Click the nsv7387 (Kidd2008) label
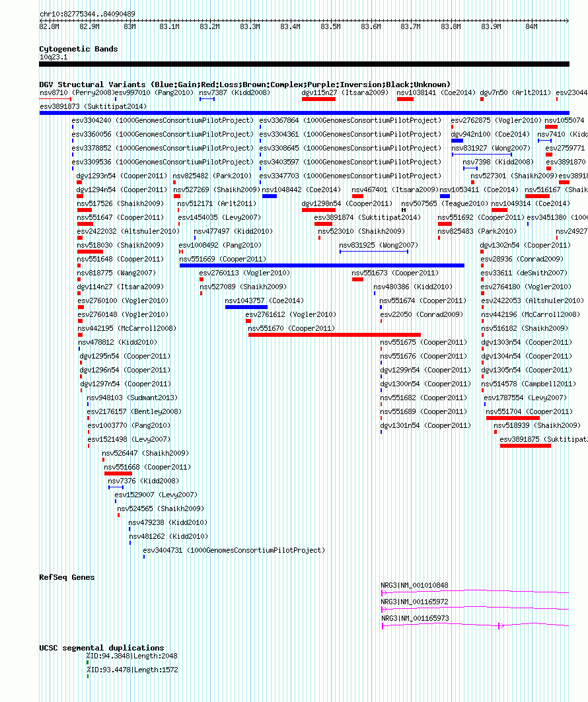Image resolution: width=588 pixels, height=702 pixels. [235, 92]
